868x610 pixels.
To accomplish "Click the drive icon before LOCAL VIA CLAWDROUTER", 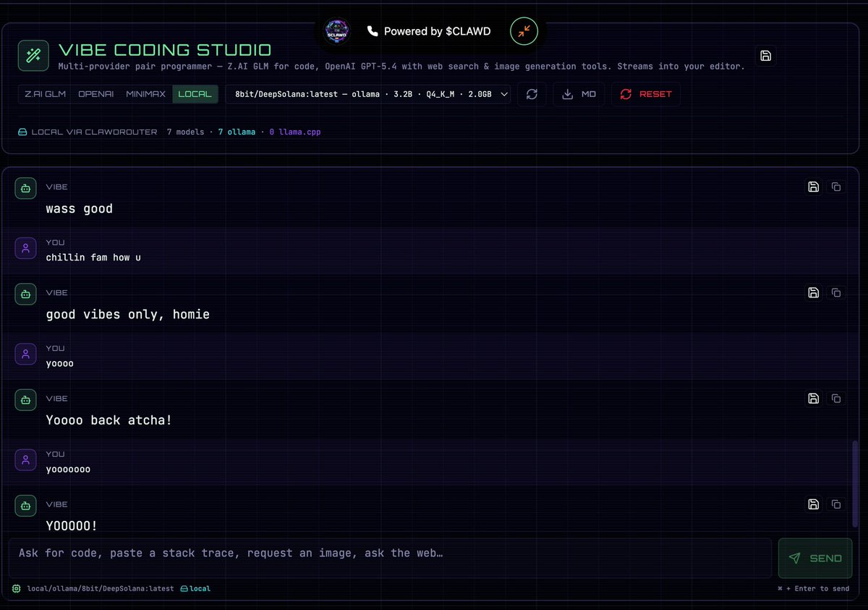I will coord(22,132).
